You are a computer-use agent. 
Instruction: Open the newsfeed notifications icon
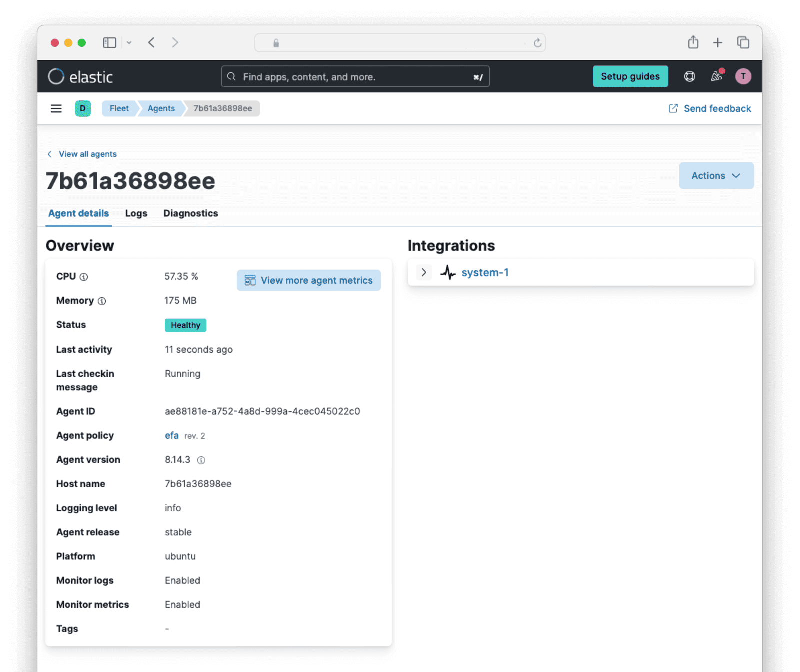click(717, 76)
